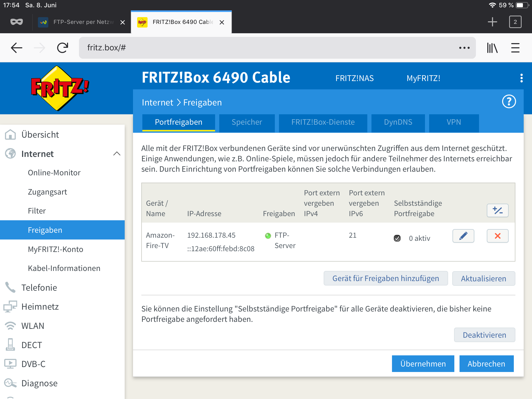Open the browser library icon
532x399 pixels.
[492, 48]
